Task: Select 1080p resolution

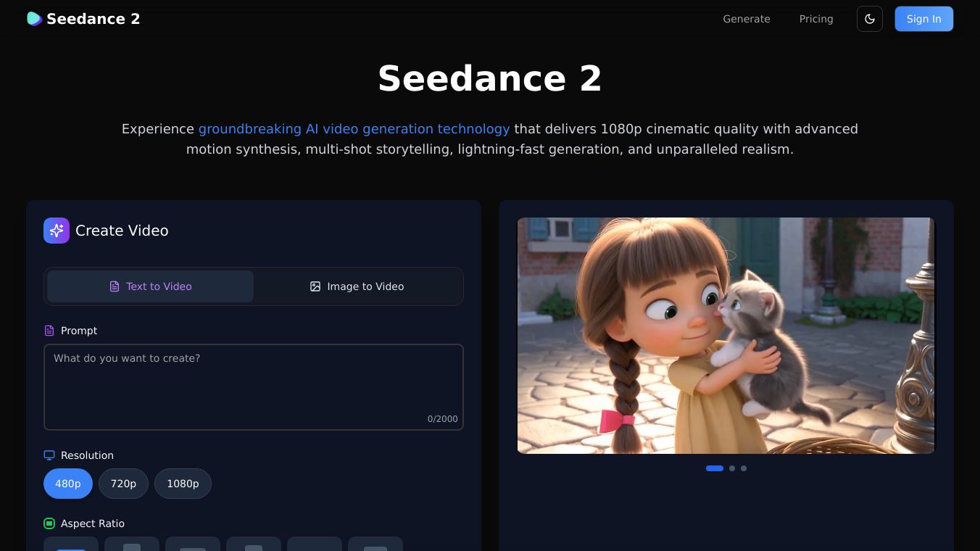Action: (183, 484)
